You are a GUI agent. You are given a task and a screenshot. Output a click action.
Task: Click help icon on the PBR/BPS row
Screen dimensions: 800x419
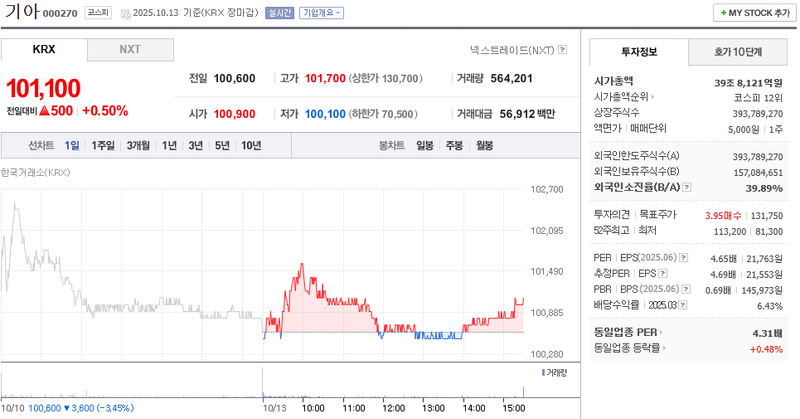coord(684,289)
